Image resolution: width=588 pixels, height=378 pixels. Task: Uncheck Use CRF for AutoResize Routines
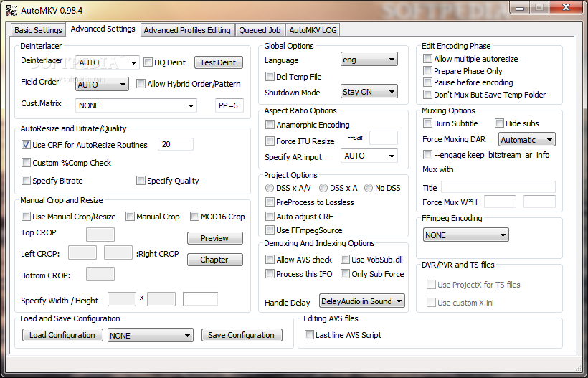[26, 145]
